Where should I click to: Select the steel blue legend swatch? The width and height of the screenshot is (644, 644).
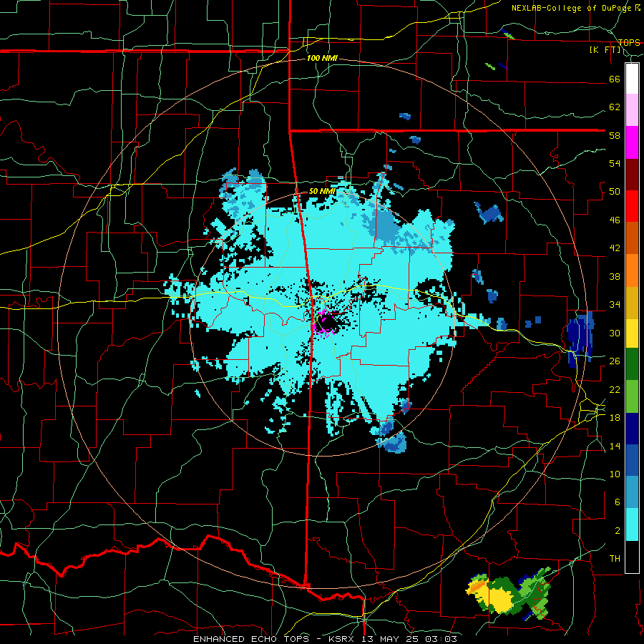(632, 492)
